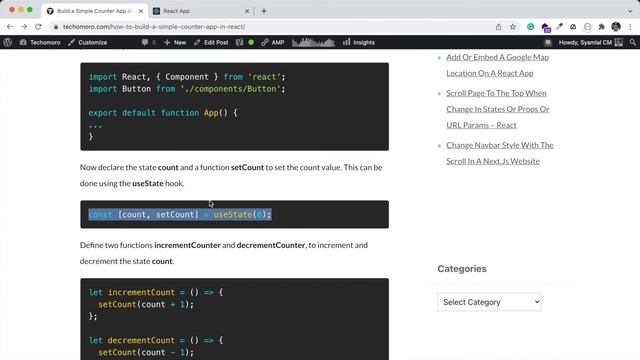View site info via the lock icon
The image size is (640, 360).
click(56, 27)
